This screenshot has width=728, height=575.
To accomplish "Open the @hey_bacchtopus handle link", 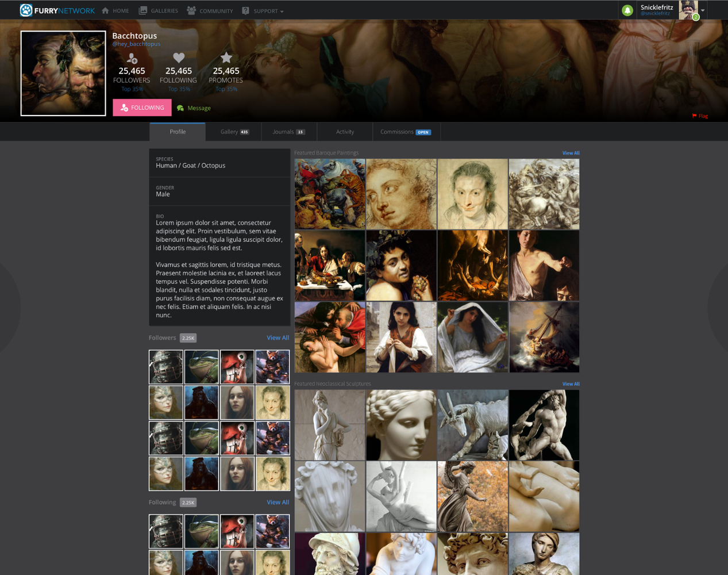I will pos(136,44).
